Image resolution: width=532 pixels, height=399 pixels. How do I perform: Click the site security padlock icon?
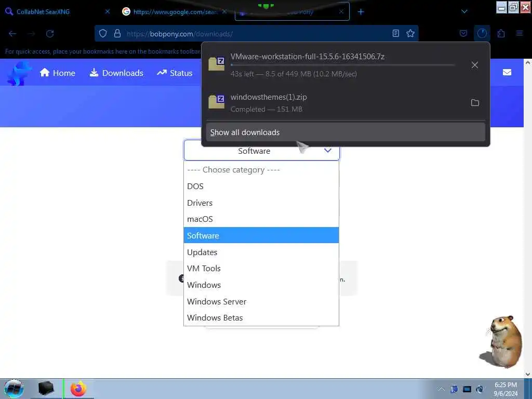117,33
